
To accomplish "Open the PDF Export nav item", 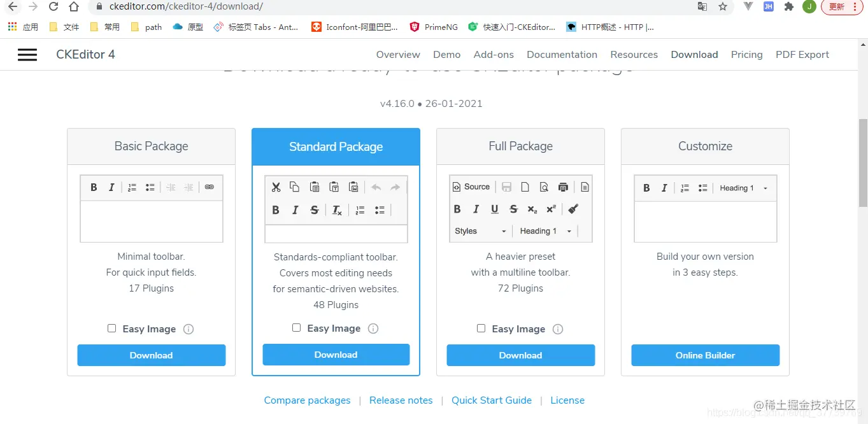I will point(802,55).
